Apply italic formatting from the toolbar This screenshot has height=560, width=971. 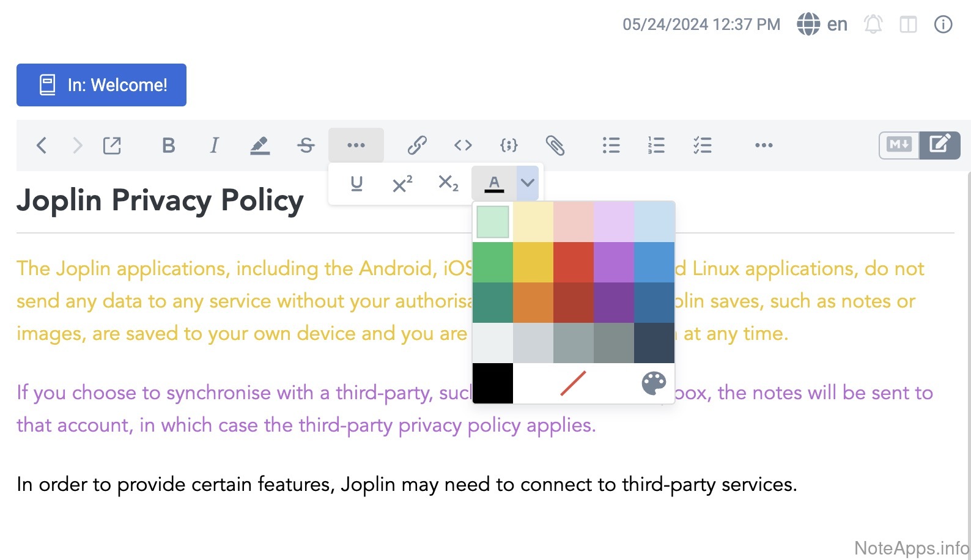(x=214, y=146)
